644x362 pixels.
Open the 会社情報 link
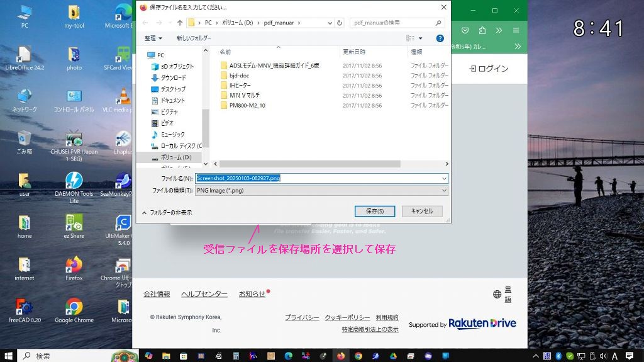tap(157, 294)
